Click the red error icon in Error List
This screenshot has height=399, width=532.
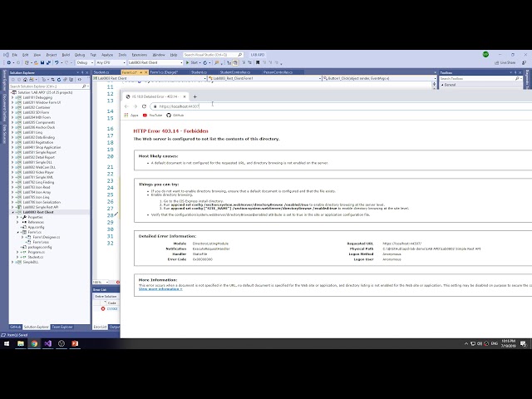pos(103,308)
